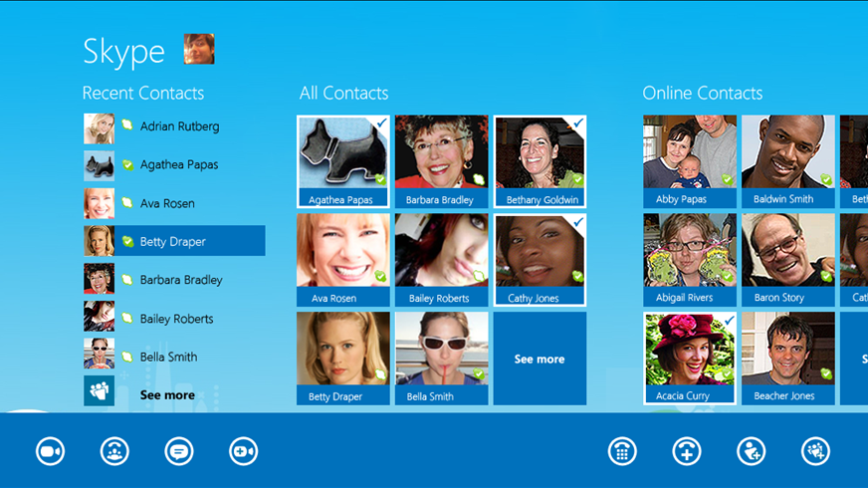
Task: Select Agathea Papas in Recent Contacts list
Action: pyautogui.click(x=174, y=164)
